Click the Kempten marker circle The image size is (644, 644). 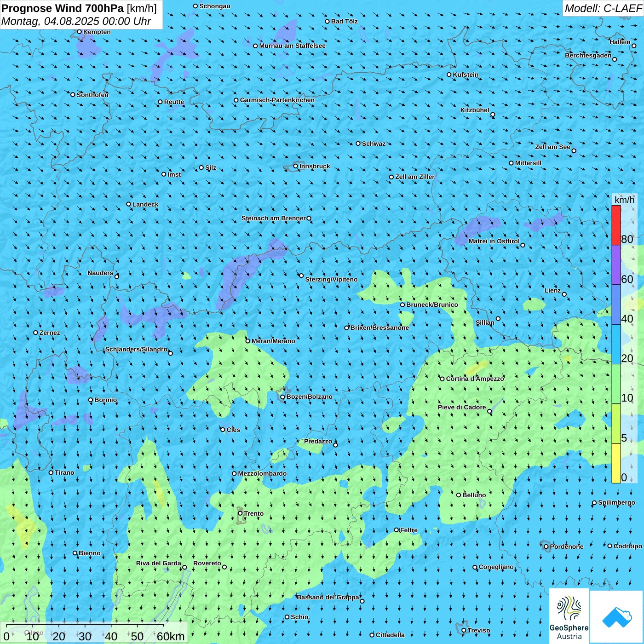tap(79, 32)
